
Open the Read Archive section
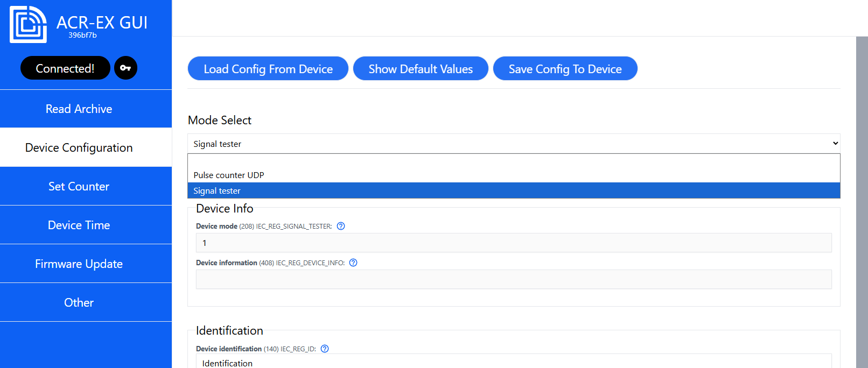[x=79, y=109]
